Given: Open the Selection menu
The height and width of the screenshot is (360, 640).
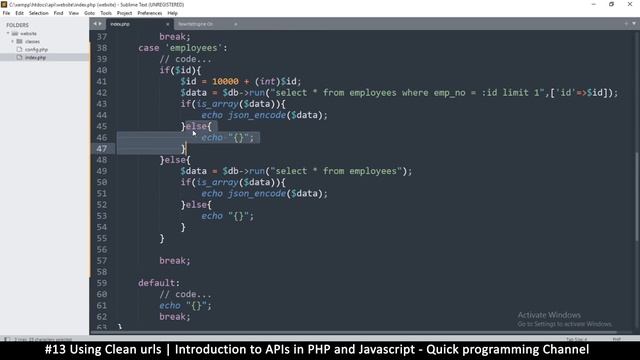Looking at the screenshot, I should coord(38,13).
